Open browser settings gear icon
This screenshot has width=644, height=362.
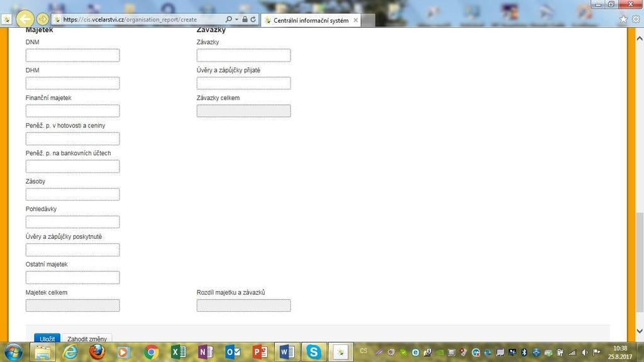coord(636,19)
